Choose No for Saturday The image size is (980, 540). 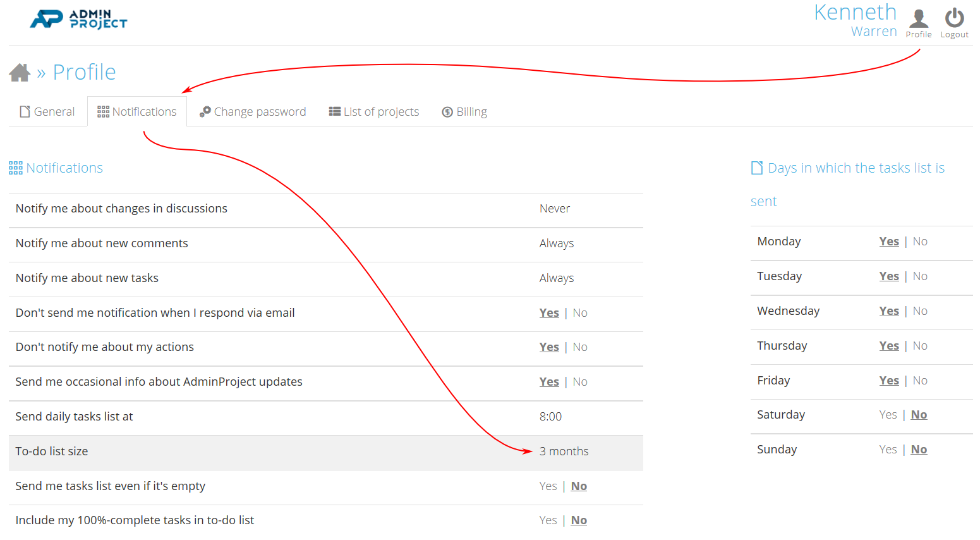919,415
